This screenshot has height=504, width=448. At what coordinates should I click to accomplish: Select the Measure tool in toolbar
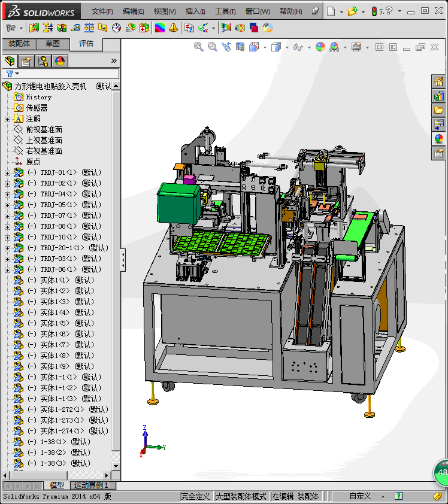click(75, 28)
